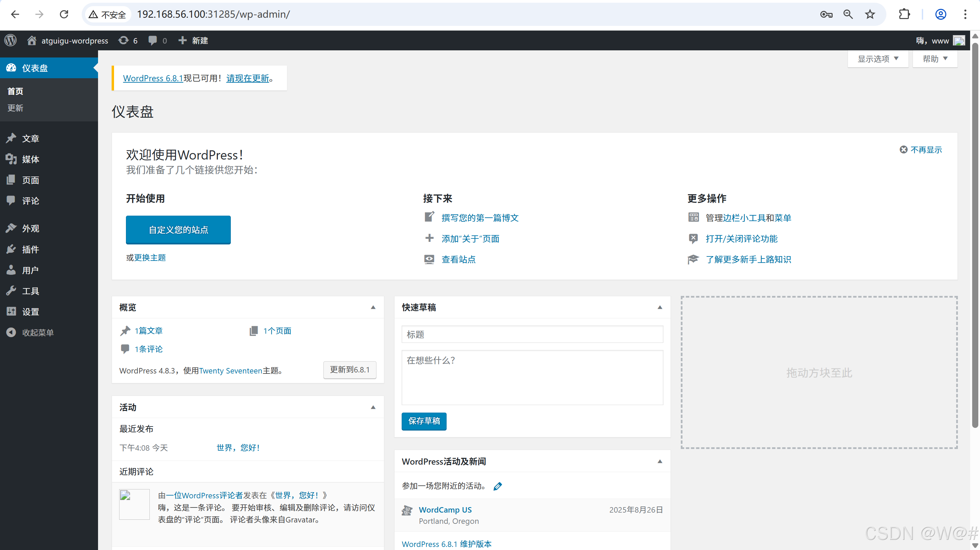This screenshot has width=980, height=550.
Task: Dismiss welcome panel via 不再显示
Action: tap(921, 150)
